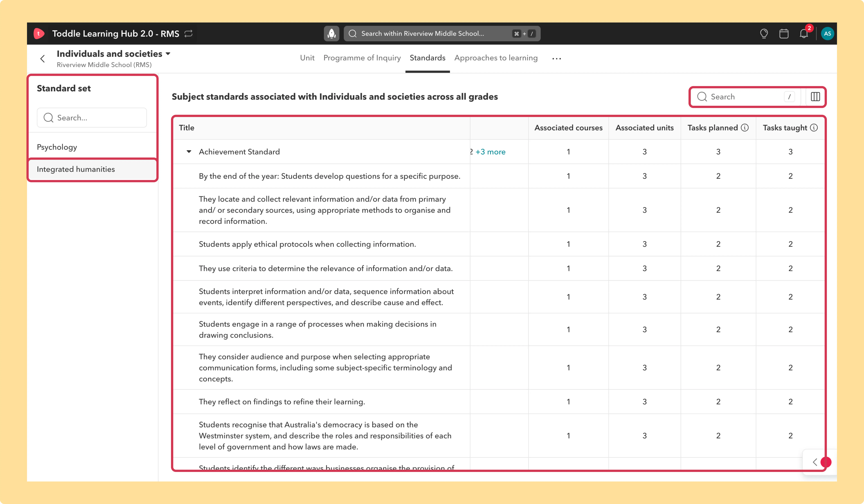Open the calendar icon in top bar
The height and width of the screenshot is (504, 864).
pyautogui.click(x=784, y=34)
